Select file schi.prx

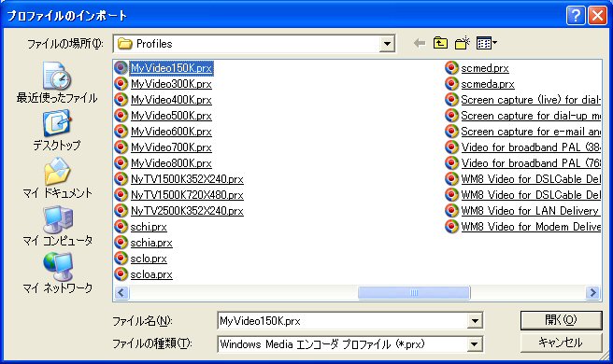(149, 227)
